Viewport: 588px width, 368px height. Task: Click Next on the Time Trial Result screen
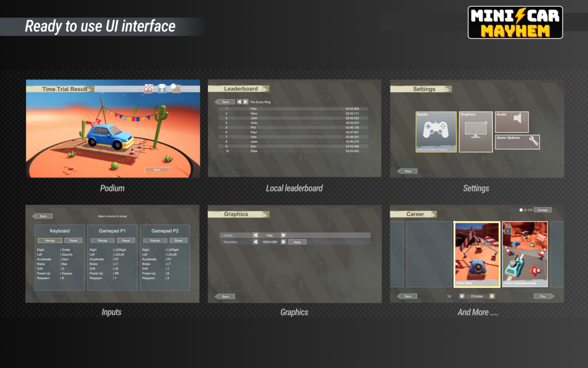coord(157,170)
